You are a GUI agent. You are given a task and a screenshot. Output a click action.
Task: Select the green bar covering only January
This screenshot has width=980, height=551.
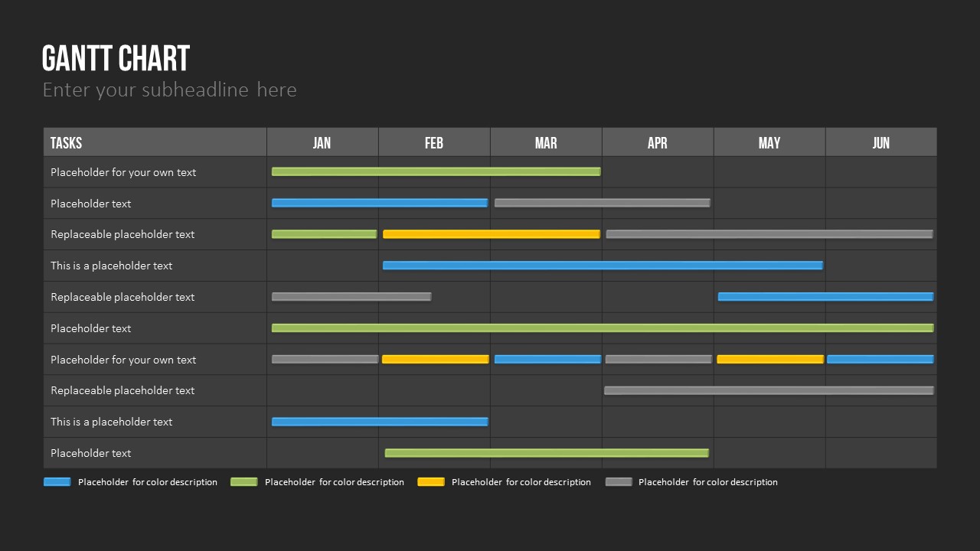324,234
